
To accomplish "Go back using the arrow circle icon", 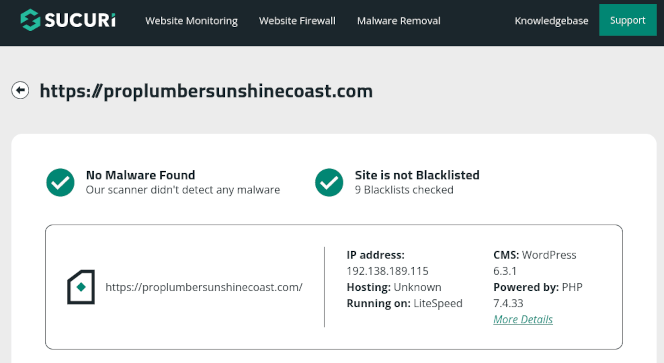I will pos(20,90).
